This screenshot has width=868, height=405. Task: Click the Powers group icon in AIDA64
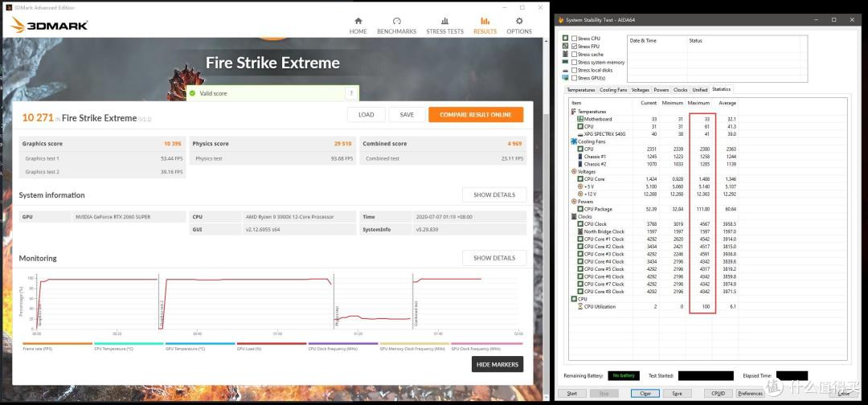coord(574,202)
